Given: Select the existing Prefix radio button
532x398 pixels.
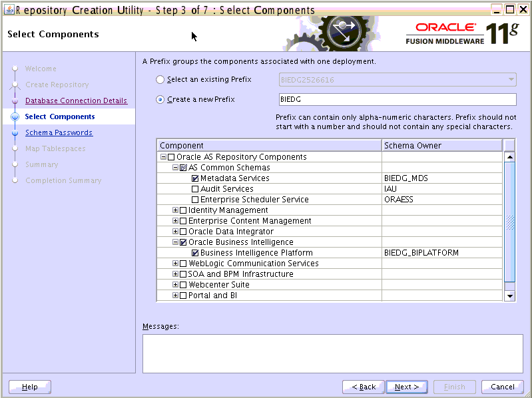Looking at the screenshot, I should click(x=160, y=80).
